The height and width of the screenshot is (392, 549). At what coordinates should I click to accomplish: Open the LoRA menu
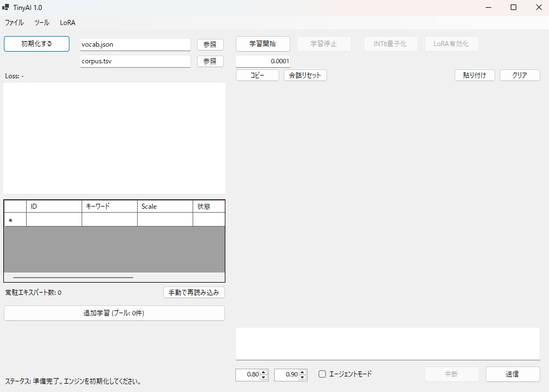[x=68, y=23]
